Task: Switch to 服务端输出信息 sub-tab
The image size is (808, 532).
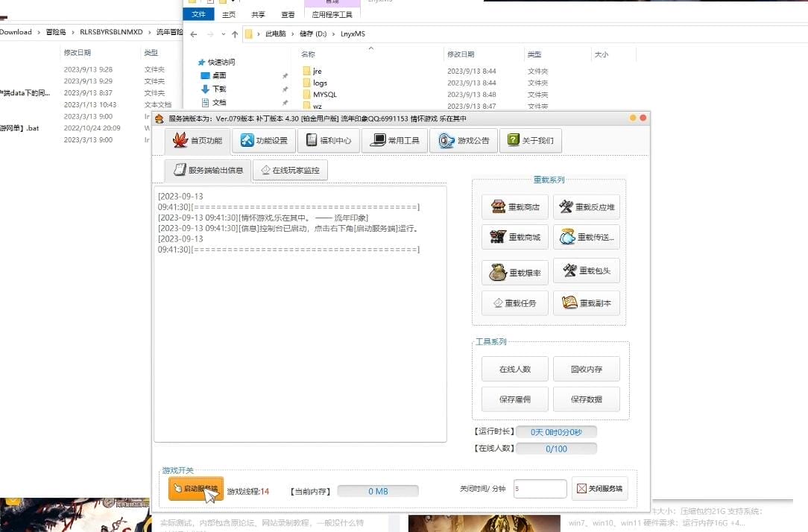Action: click(208, 170)
